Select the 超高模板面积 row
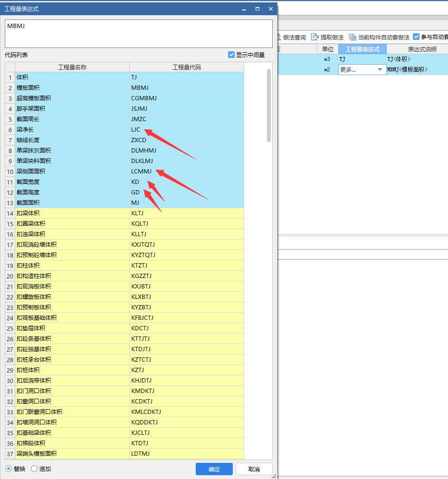 (x=130, y=98)
